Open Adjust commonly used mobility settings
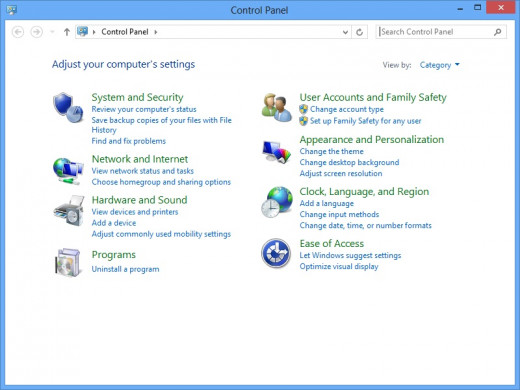Screen dimensions: 520x390 161,234
